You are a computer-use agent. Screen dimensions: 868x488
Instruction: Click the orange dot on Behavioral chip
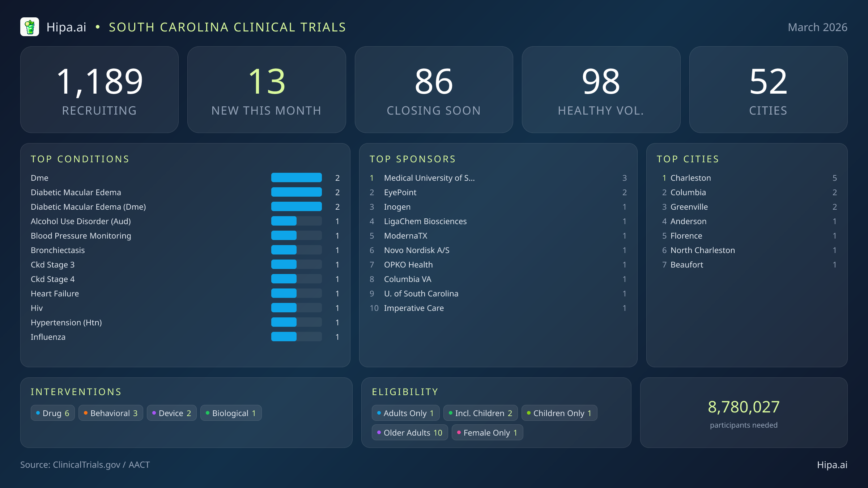pyautogui.click(x=86, y=412)
